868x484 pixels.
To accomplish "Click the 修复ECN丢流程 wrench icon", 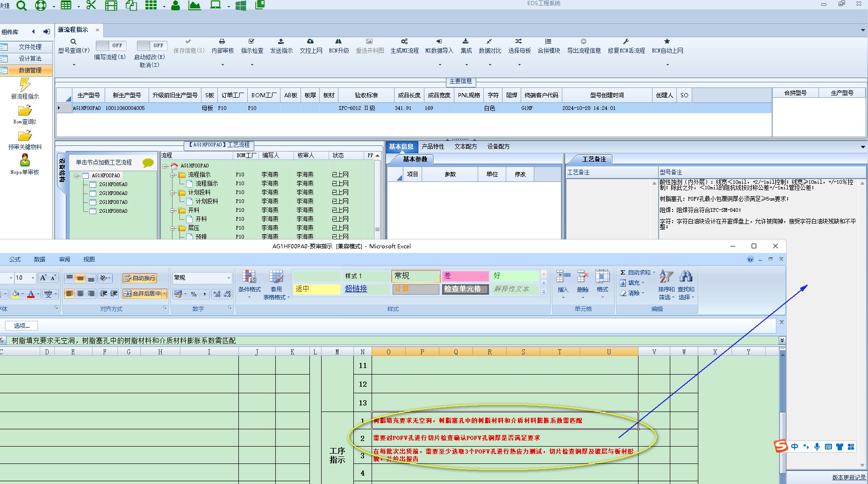I will (626, 42).
